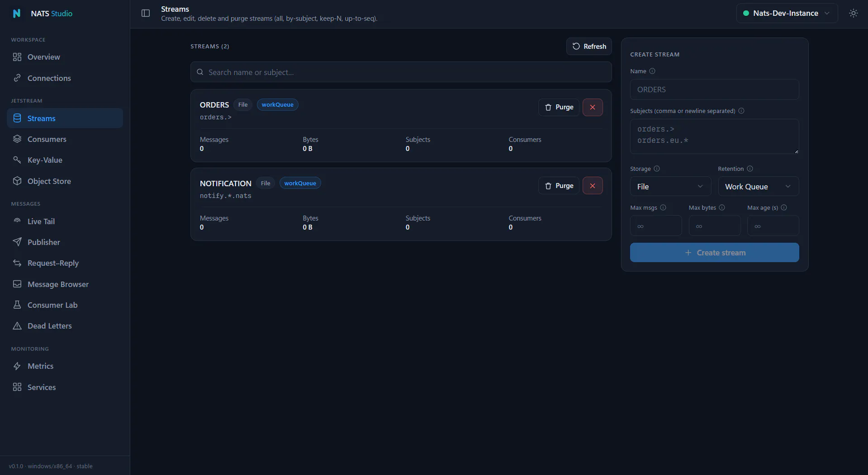This screenshot has width=868, height=475.
Task: Go to the Publisher page
Action: coord(65,242)
